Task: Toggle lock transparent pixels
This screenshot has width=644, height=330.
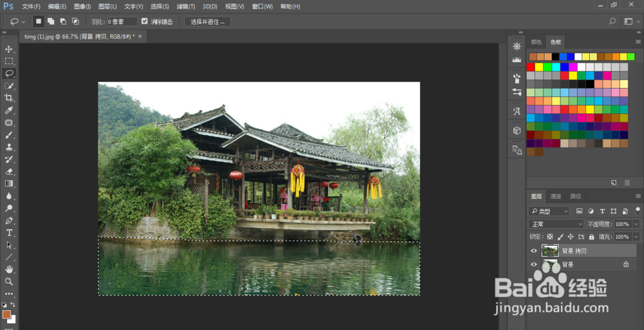Action: (549, 237)
